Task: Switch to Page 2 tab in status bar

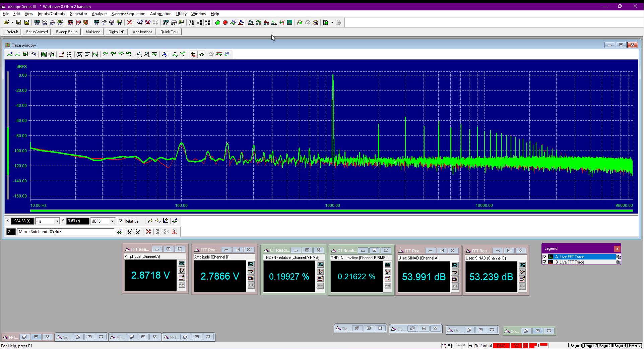Action: pyautogui.click(x=590, y=346)
